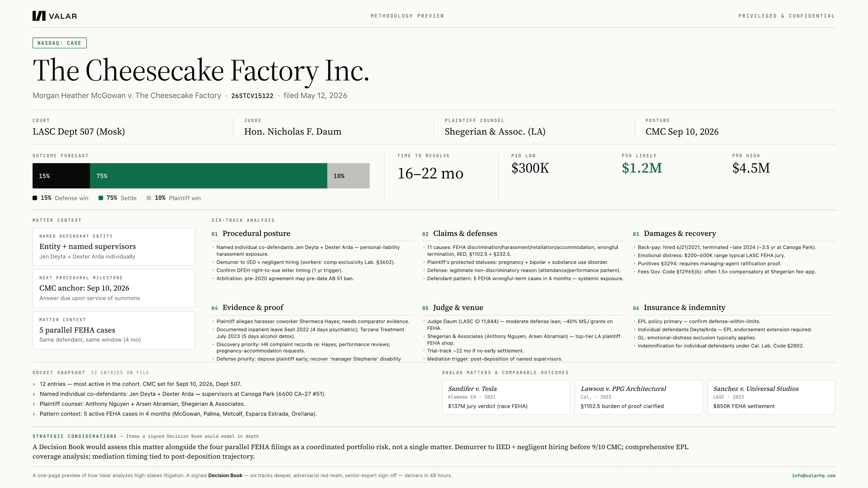Click the 'filed May 12, 2026' date
This screenshot has width=868, height=488.
tap(315, 96)
